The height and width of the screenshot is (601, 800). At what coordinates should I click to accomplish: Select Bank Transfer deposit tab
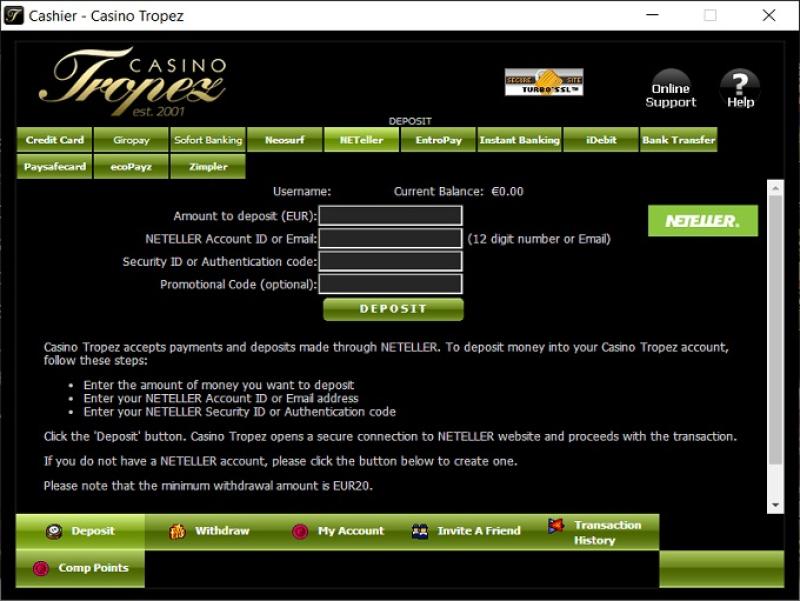pos(678,140)
